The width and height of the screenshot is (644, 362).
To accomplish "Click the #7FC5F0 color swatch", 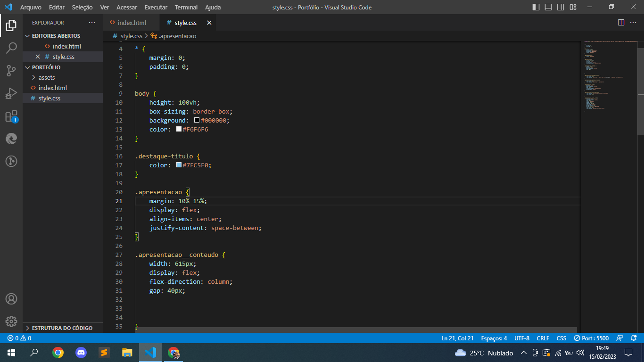I will click(x=179, y=165).
